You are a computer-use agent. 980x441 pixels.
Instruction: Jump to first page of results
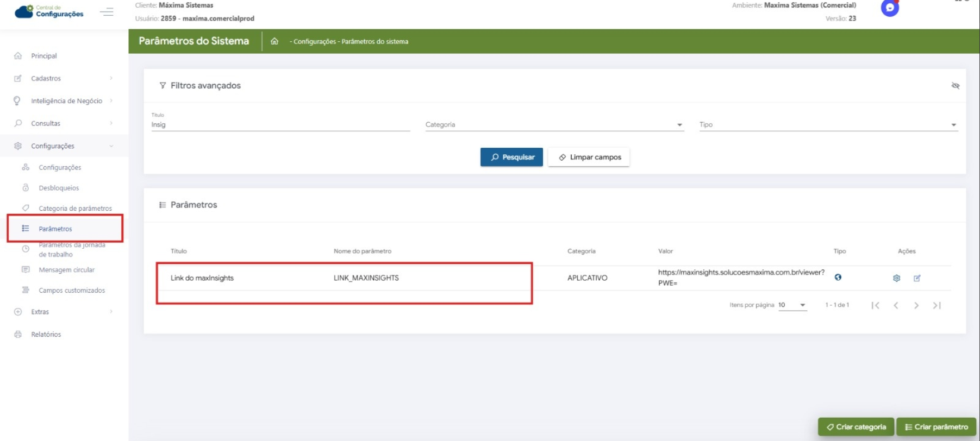875,305
